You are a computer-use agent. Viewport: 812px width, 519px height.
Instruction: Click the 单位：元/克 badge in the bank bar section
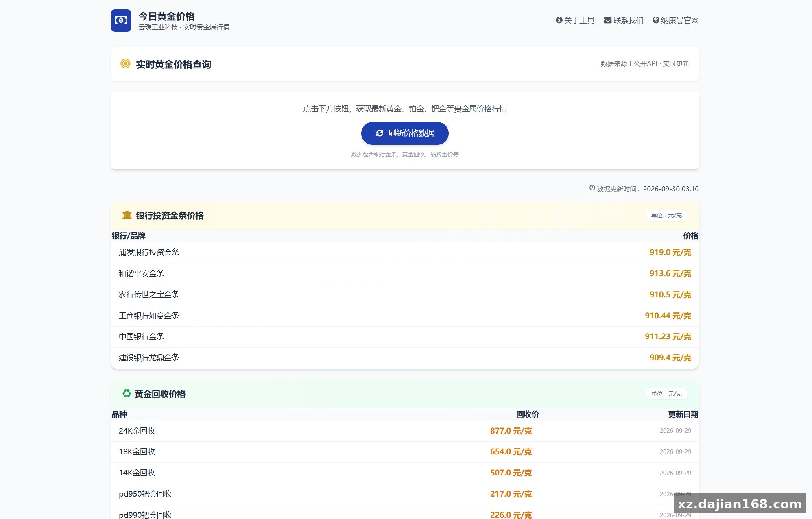(x=666, y=215)
